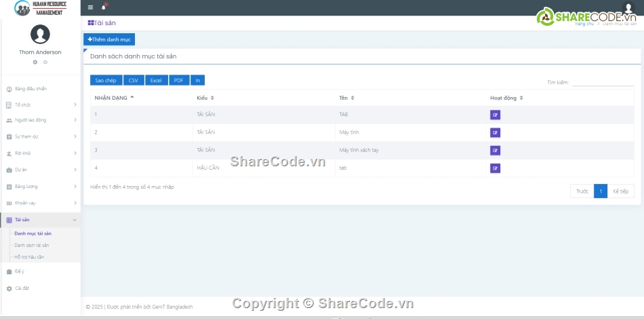The height and width of the screenshot is (319, 644).
Task: Click the Sao chép button
Action: (106, 80)
